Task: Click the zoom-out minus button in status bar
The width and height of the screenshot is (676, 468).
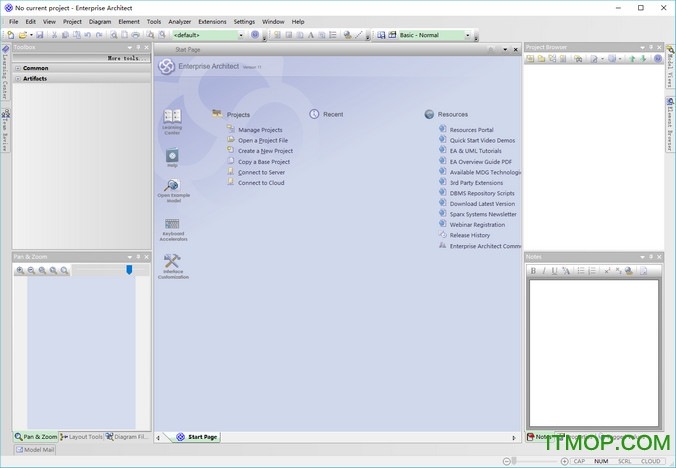Action: pos(507,461)
